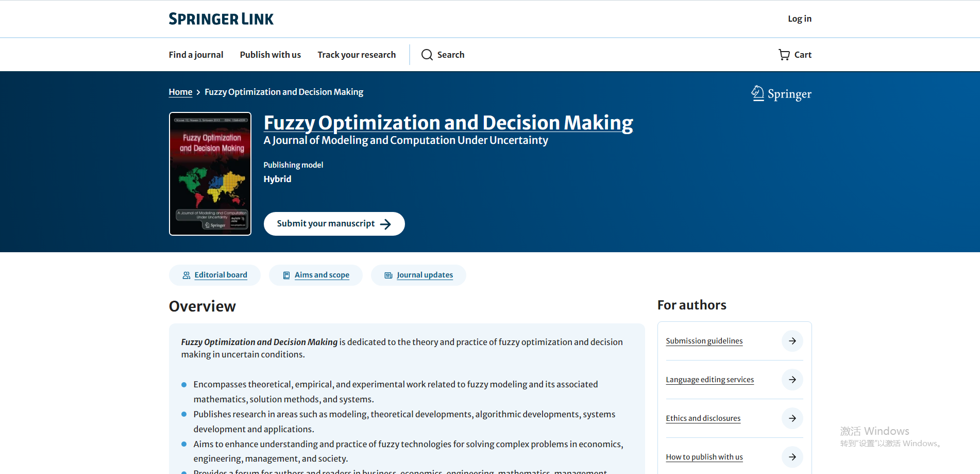
Task: Click the arrow beside Submission guidelines
Action: (792, 341)
